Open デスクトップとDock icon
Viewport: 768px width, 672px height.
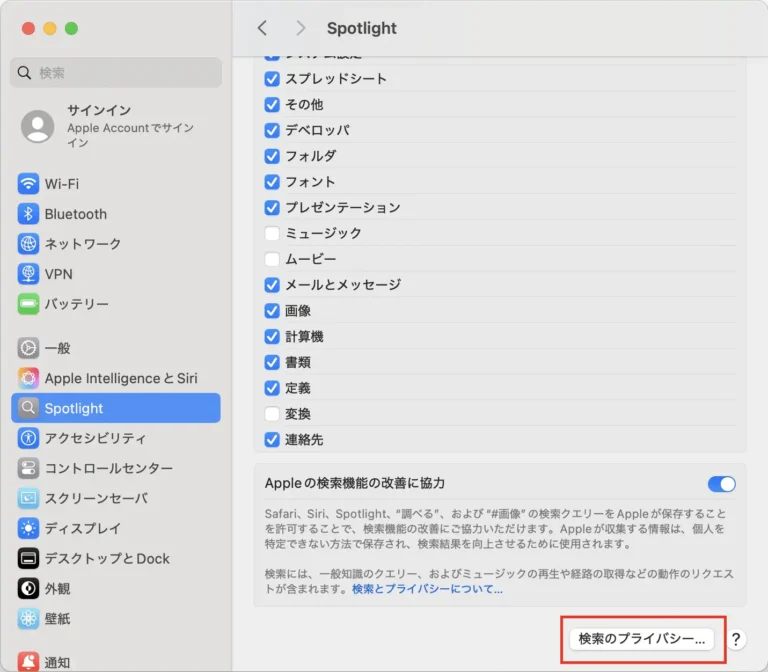coord(28,558)
